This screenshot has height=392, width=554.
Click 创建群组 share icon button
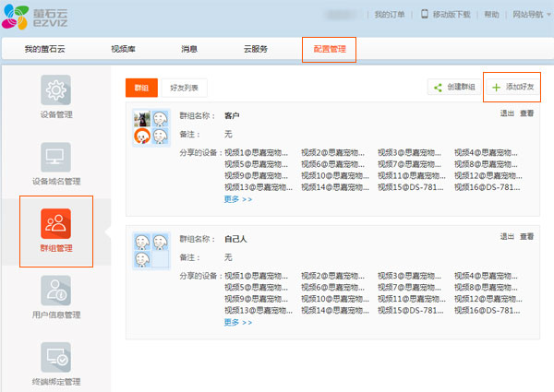452,87
